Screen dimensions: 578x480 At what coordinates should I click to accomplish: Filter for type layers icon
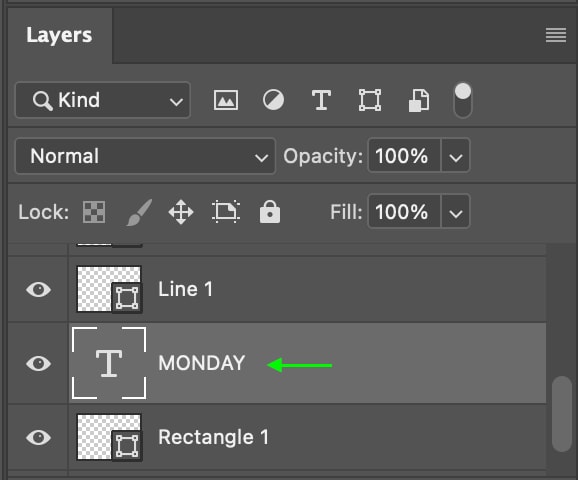pyautogui.click(x=321, y=100)
